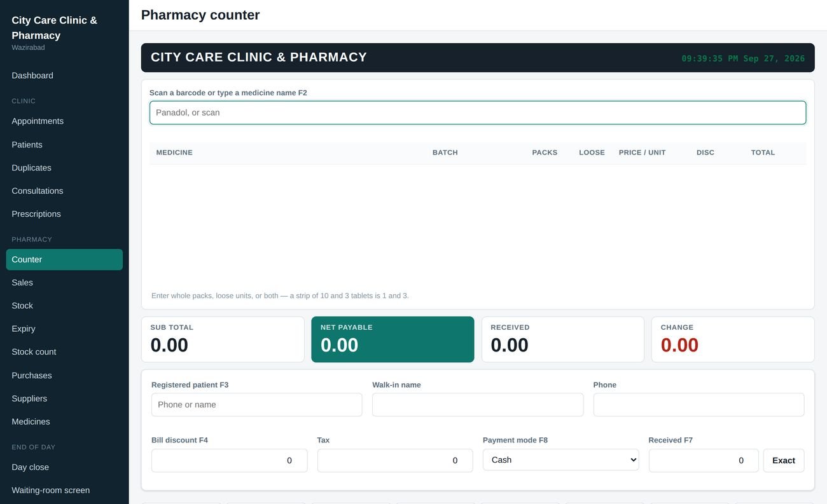Open the Payment mode dropdown
Viewport: 827px width, 504px height.
(560, 460)
